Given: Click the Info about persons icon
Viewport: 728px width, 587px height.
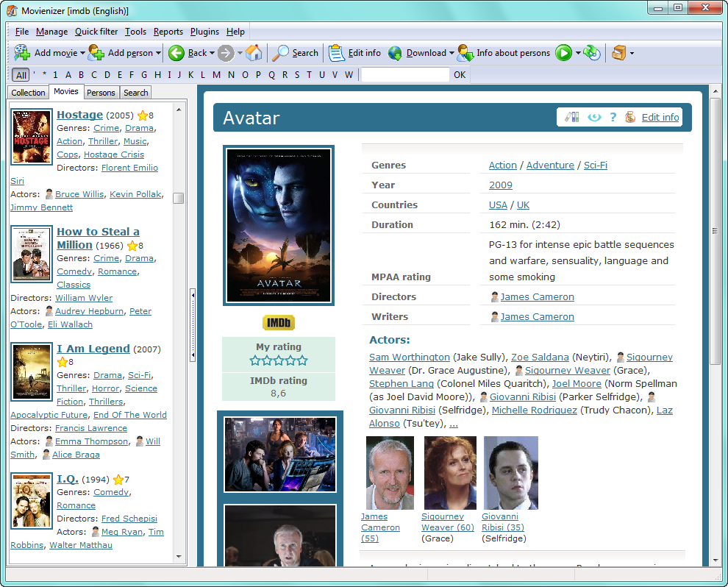Looking at the screenshot, I should tap(465, 53).
